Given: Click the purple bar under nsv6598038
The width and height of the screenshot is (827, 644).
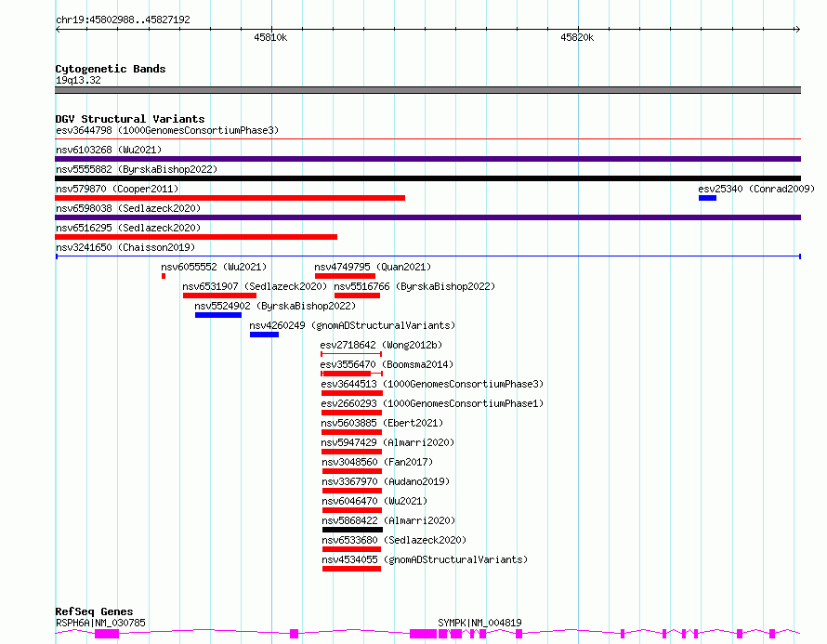Looking at the screenshot, I should point(427,217).
